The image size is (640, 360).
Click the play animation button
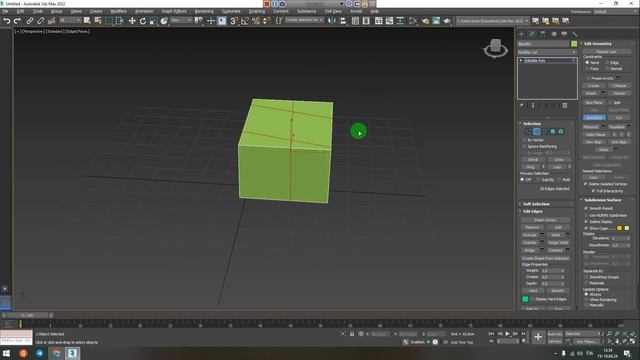pyautogui.click(x=507, y=334)
